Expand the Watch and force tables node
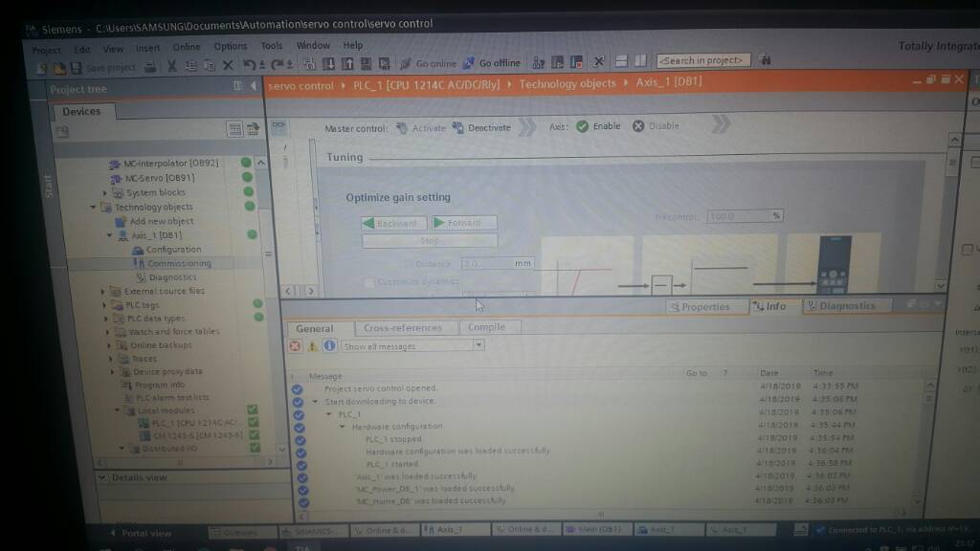 pyautogui.click(x=107, y=332)
